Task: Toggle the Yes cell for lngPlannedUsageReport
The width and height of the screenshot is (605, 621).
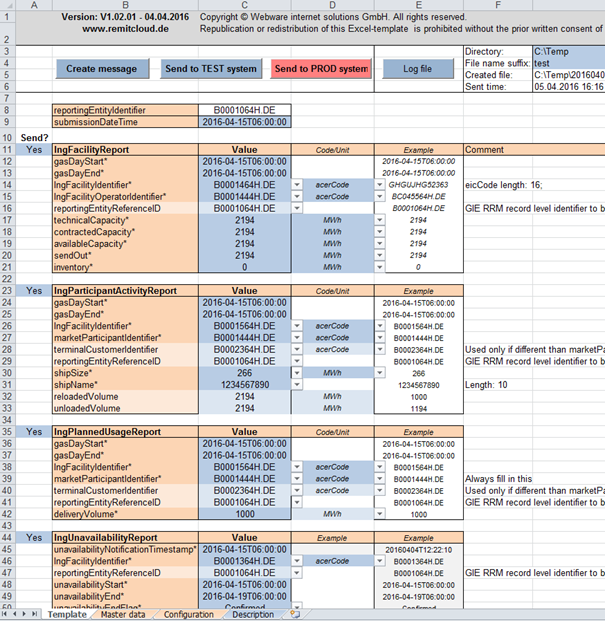Action: 34,432
